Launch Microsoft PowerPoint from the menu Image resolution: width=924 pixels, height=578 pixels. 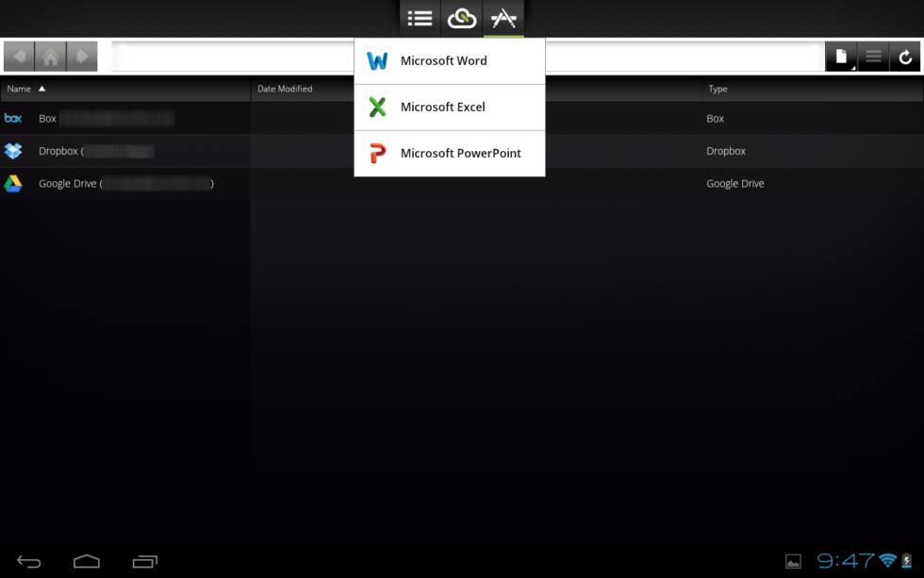[x=450, y=153]
